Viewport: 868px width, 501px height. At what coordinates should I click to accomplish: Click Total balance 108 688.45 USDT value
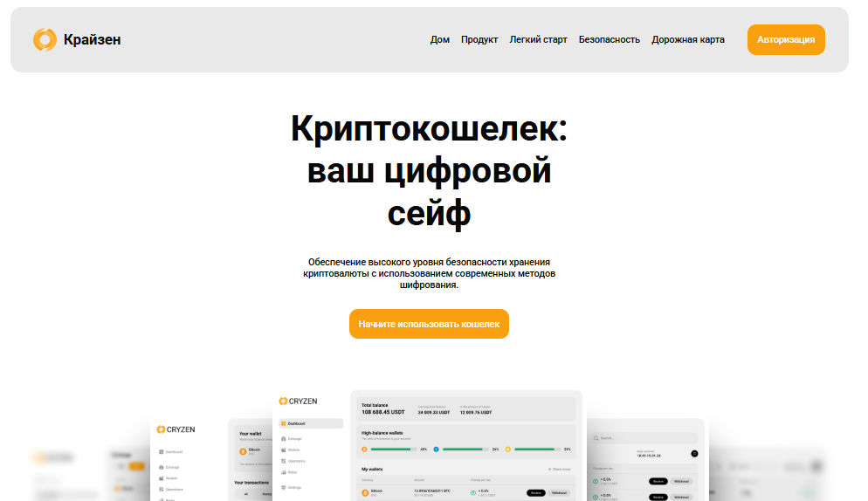pyautogui.click(x=382, y=413)
